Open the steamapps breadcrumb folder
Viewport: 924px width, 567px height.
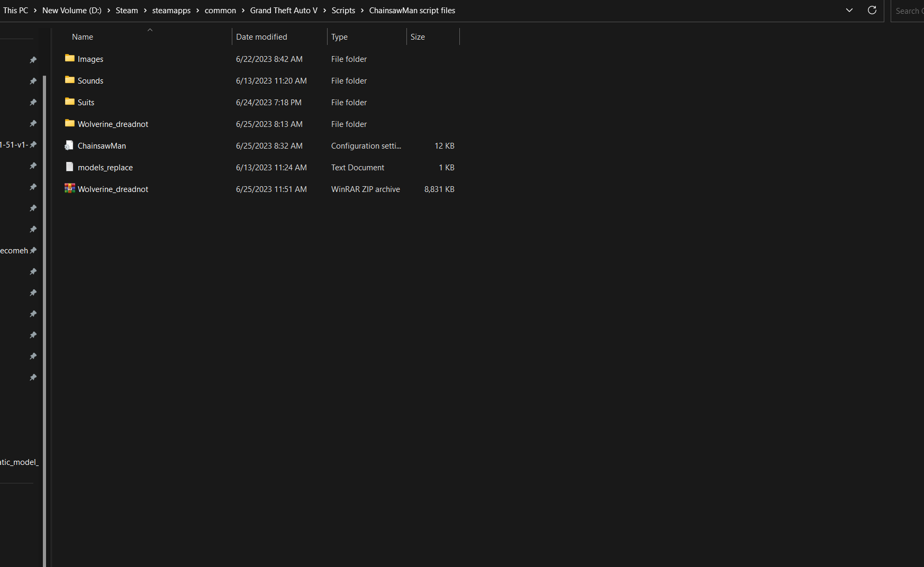pyautogui.click(x=171, y=11)
